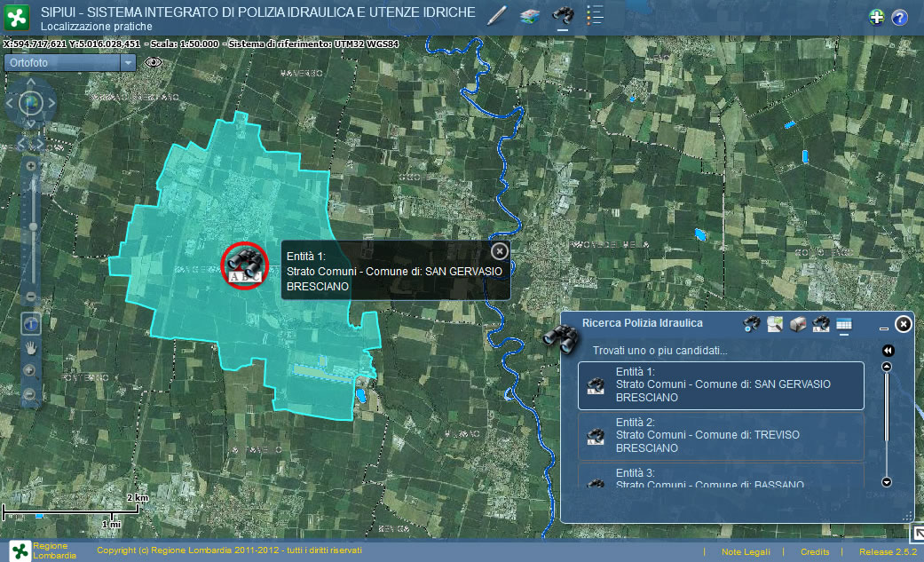Click the Regione Lombardia footer logo
The width and height of the screenshot is (924, 562).
20,550
